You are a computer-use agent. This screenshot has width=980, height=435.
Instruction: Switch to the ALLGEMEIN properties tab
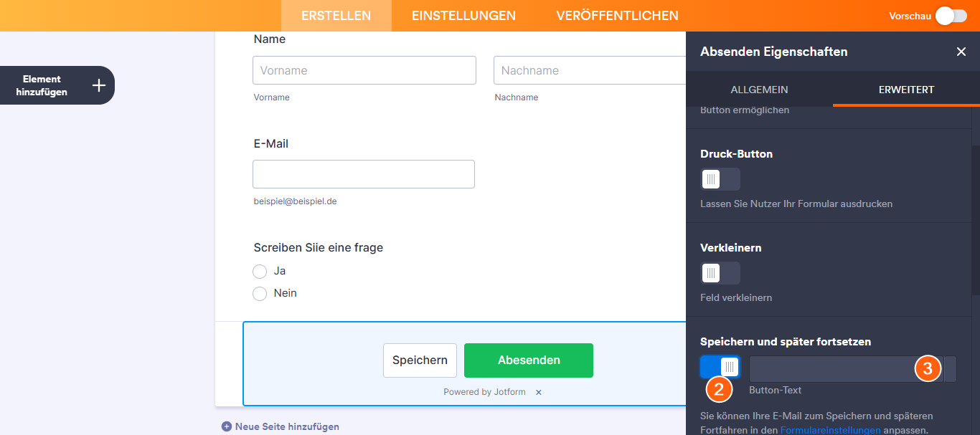(759, 90)
